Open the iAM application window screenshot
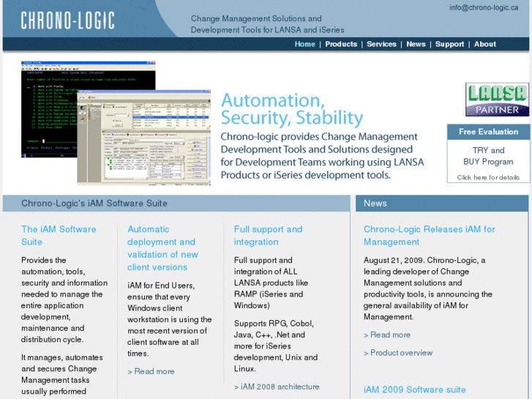 click(x=144, y=138)
